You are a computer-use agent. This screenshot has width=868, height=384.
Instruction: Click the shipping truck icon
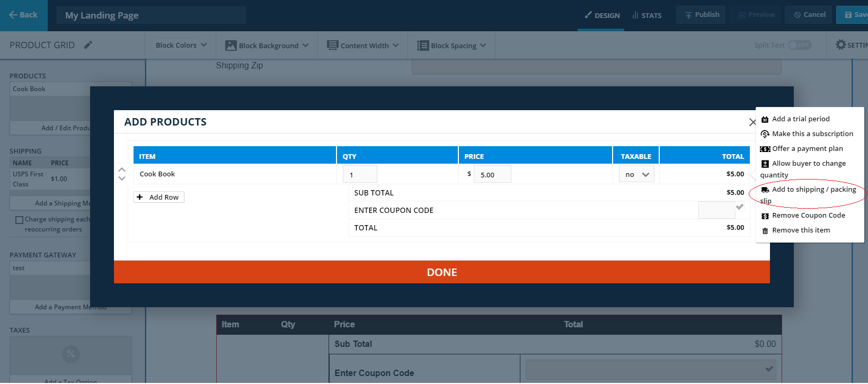point(765,190)
